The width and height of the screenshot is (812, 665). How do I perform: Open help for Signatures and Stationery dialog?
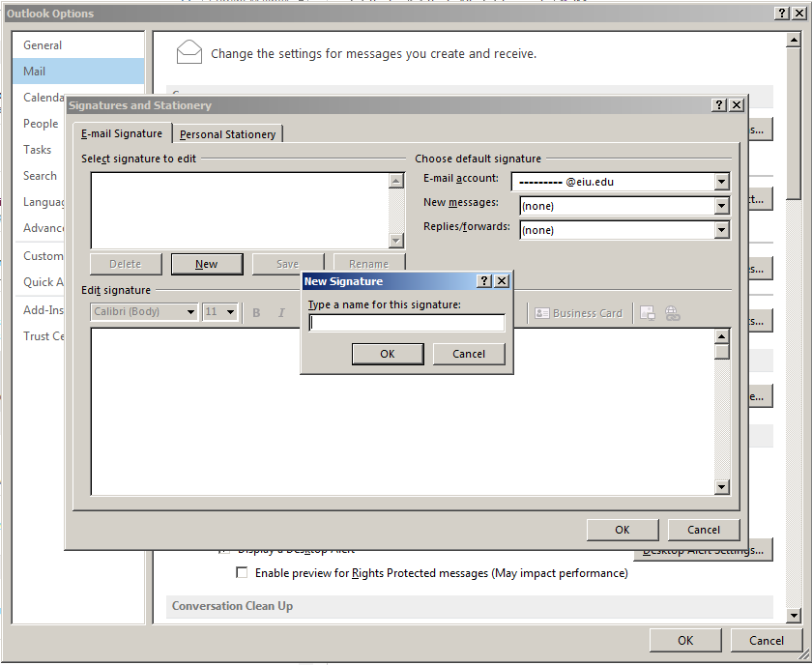719,105
